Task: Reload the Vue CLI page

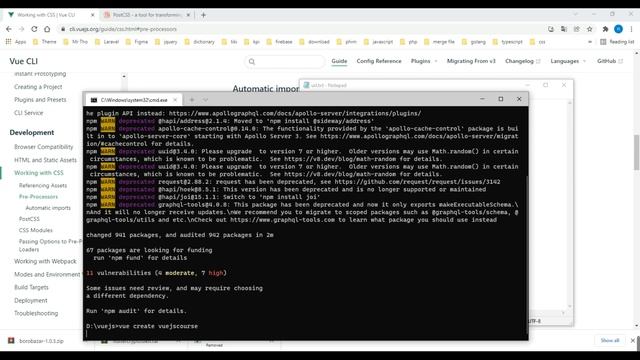Action: click(34, 29)
